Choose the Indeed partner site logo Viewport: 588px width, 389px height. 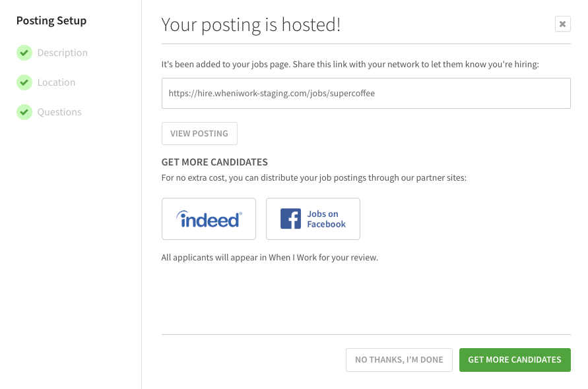209,219
